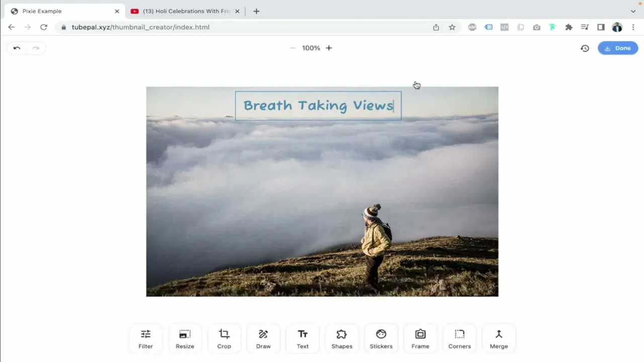Open the edit history panel
The image size is (644, 362).
(585, 48)
